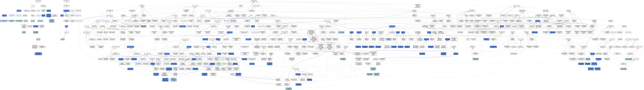Click the 'intracellular anatomical structure' node

pyautogui.click(x=66, y=11)
